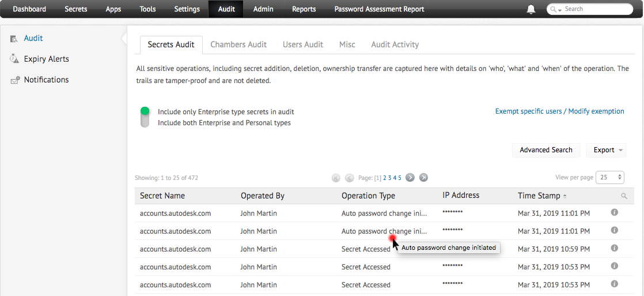This screenshot has height=296, width=644.
Task: Sort by the Time Stamp column
Action: (541, 196)
